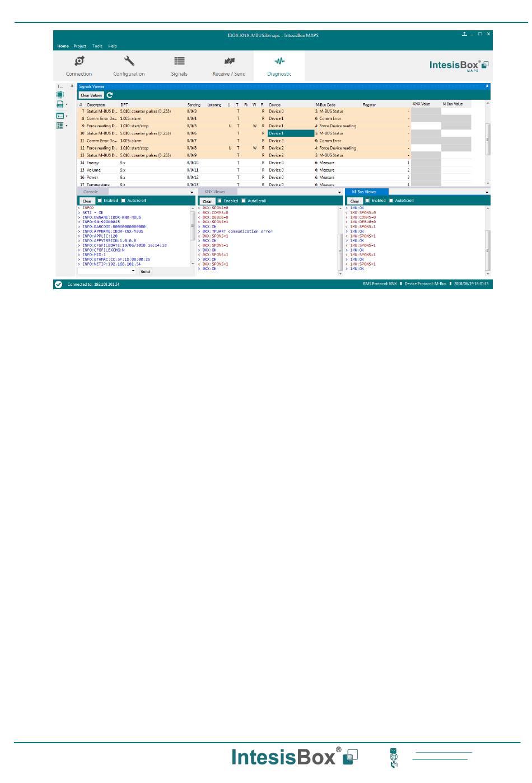The image size is (532, 783).
Task: Toggle the Enabled checkbox in the Console panel
Action: [100, 201]
